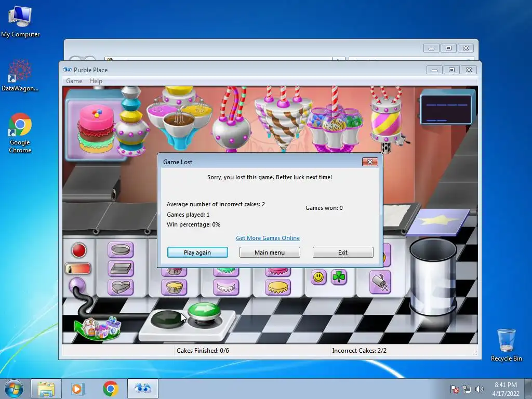Pick the green clover decoration
This screenshot has width=532, height=399.
pyautogui.click(x=339, y=277)
